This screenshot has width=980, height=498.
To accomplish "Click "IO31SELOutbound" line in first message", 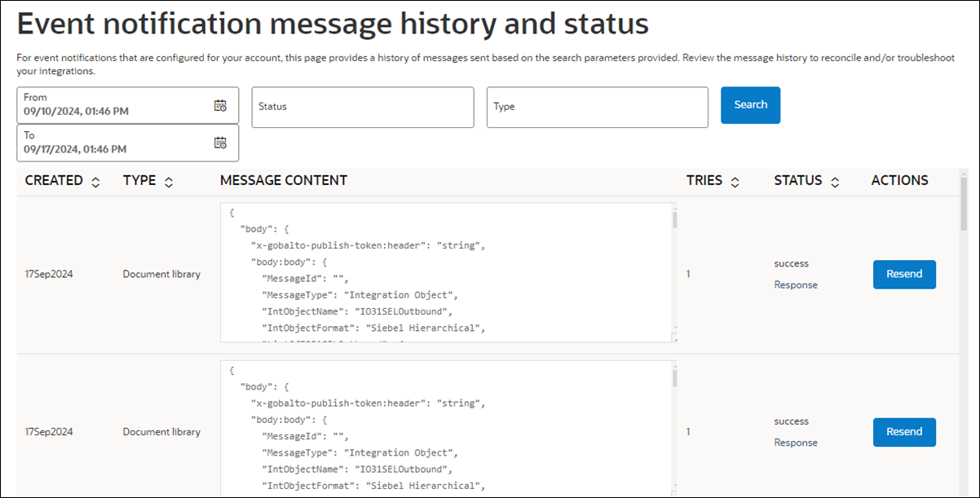I will 356,312.
